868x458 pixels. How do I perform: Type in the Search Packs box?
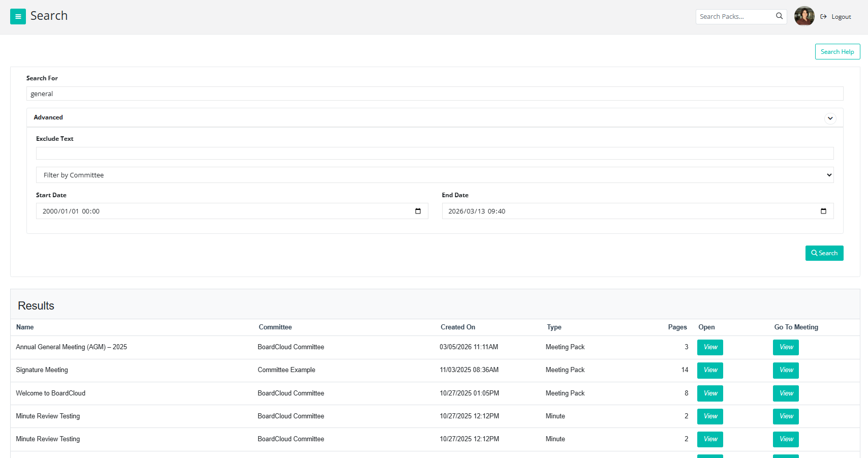click(735, 17)
